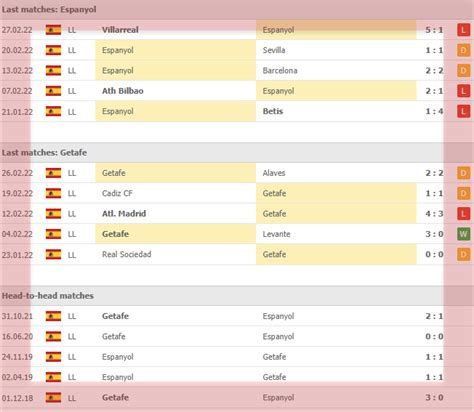474x412 pixels.
Task: Click home team Getafe in the 31.10.21 row
Action: 115,316
